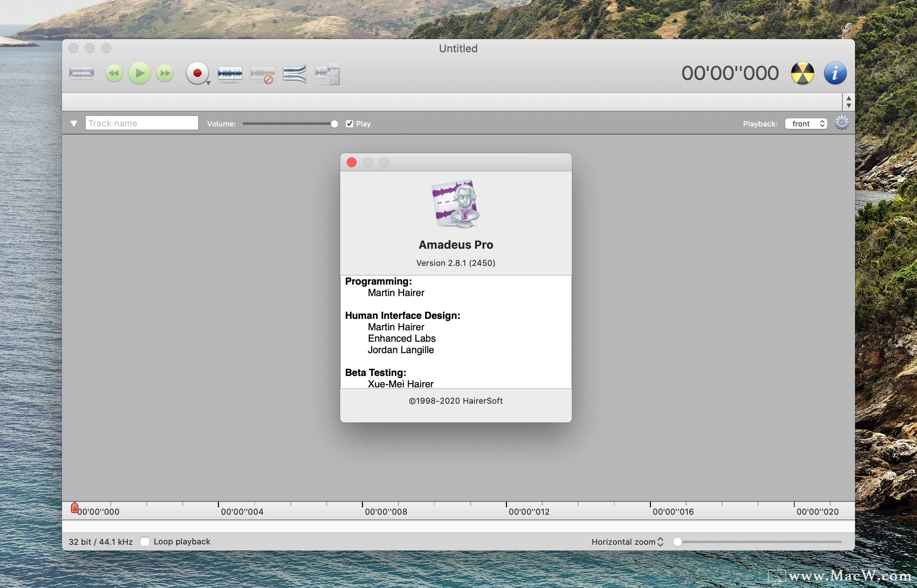
Task: Open the blue info inspector icon
Action: pyautogui.click(x=835, y=73)
